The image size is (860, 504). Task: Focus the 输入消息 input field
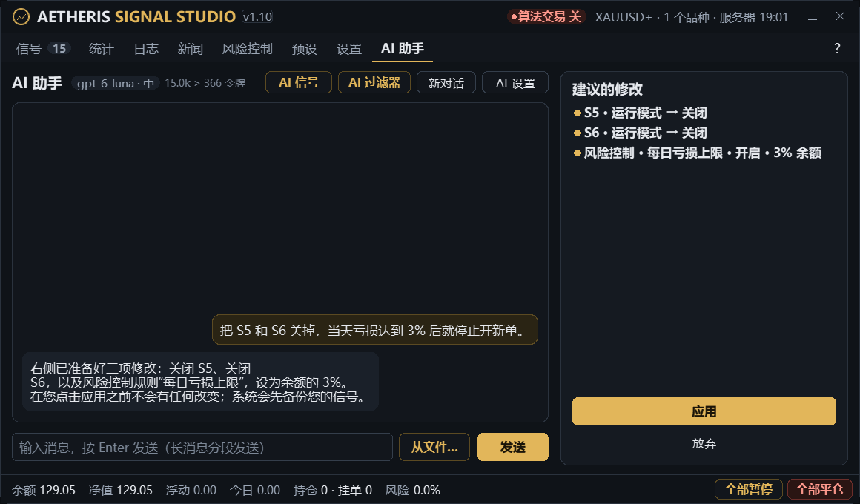click(x=202, y=447)
